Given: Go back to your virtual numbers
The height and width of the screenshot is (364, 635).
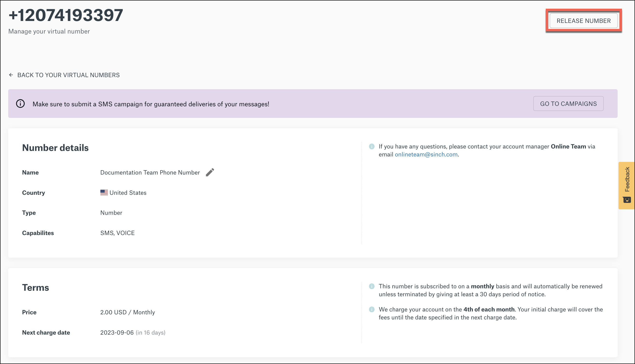Looking at the screenshot, I should 64,75.
